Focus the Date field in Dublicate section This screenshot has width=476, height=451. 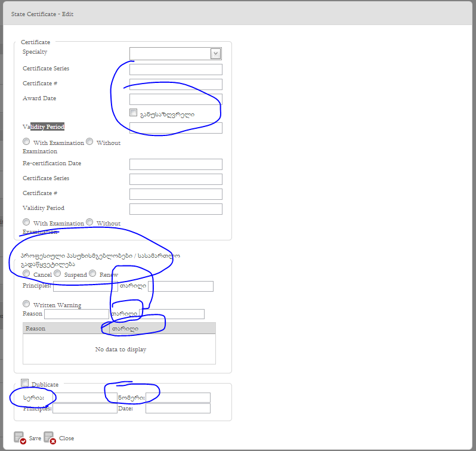(x=178, y=408)
